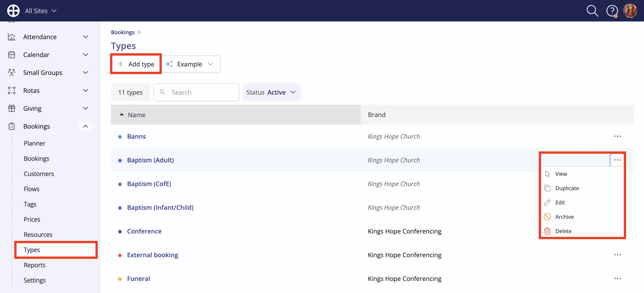Open the All Sites selector

41,11
